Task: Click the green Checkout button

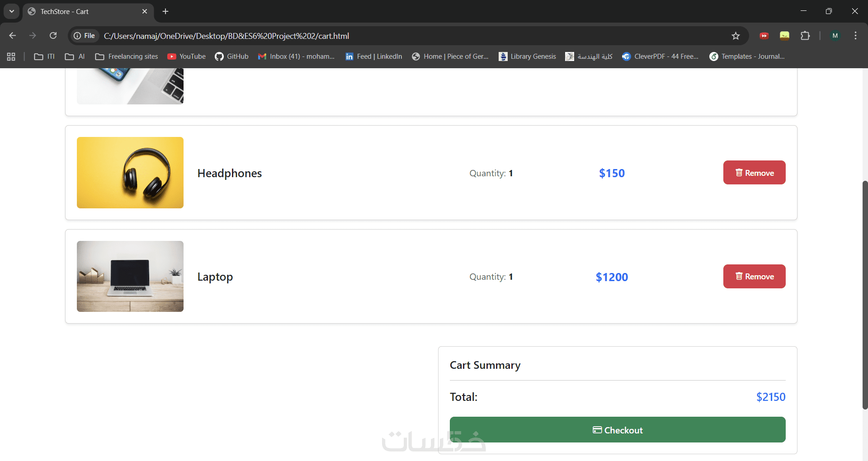Action: point(617,430)
